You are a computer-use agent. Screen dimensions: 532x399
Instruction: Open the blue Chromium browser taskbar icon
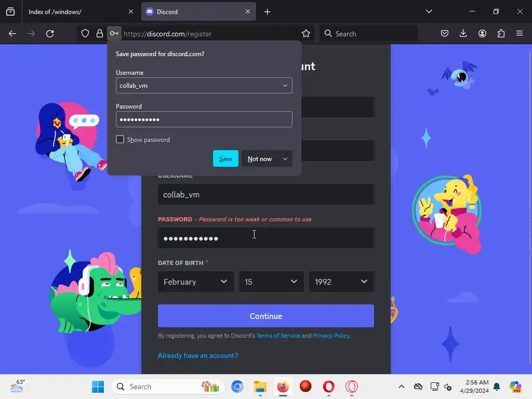coord(237,387)
